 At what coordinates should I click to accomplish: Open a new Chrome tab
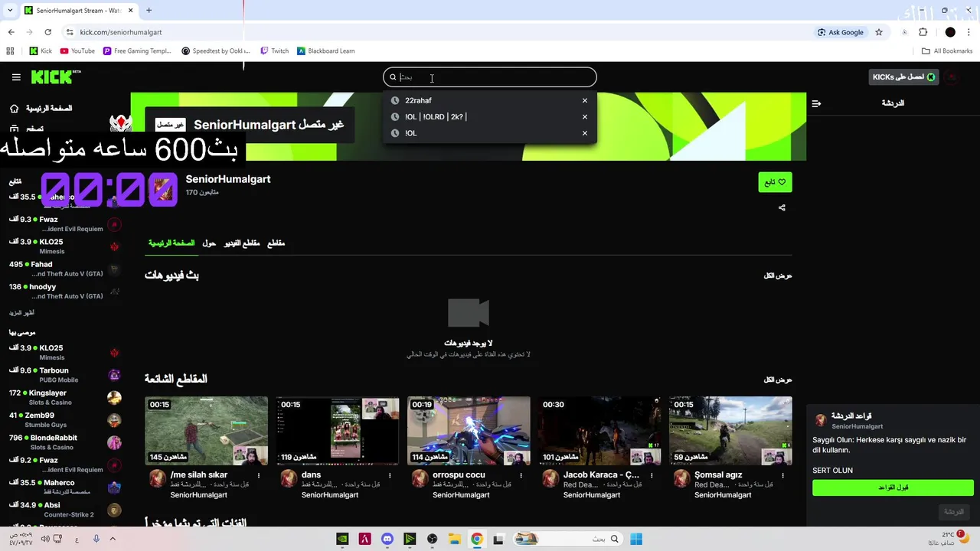tap(149, 11)
